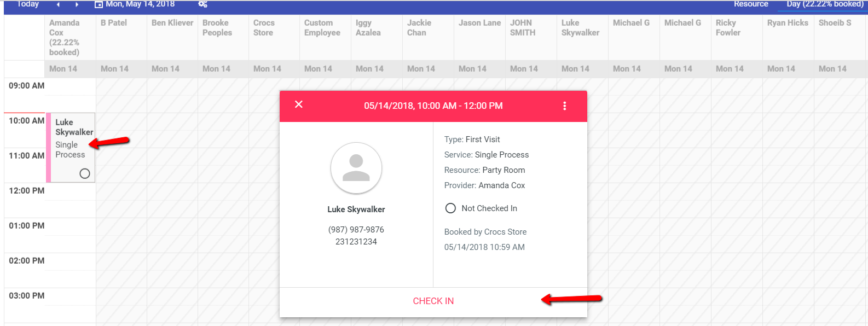Screen dimensions: 868x326
Task: Open calendar settings gears icon
Action: [202, 4]
